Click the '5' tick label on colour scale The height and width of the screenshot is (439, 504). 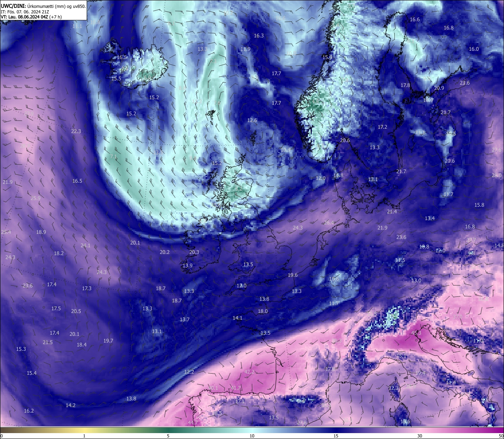168,436
